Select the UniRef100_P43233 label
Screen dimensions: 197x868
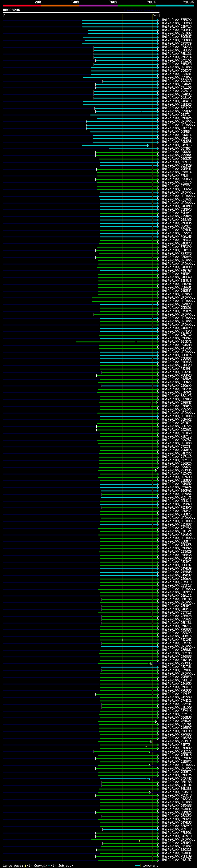(176, 799)
